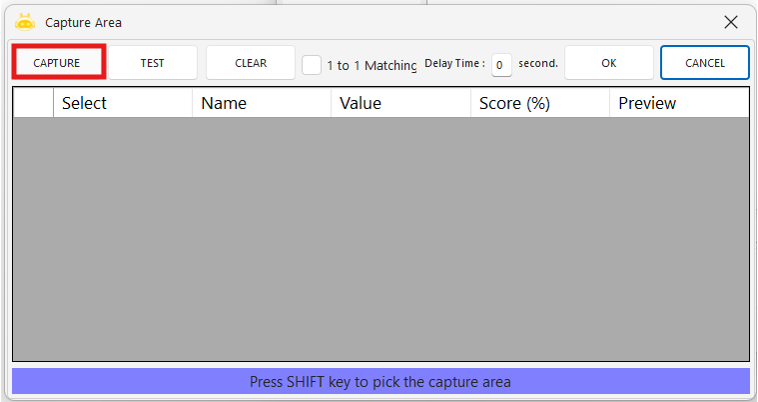Enable the 1 to 1 Matching checkbox
This screenshot has width=758, height=402.
tap(312, 64)
